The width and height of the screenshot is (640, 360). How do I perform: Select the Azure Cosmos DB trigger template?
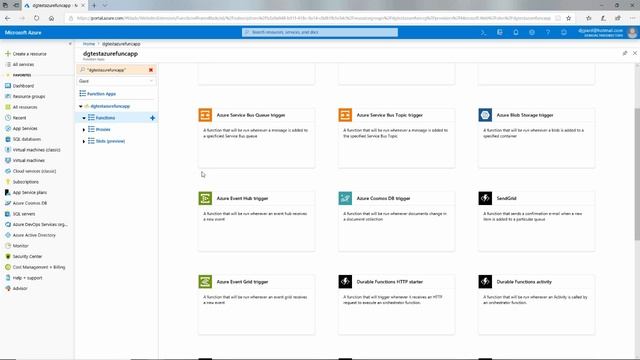396,221
